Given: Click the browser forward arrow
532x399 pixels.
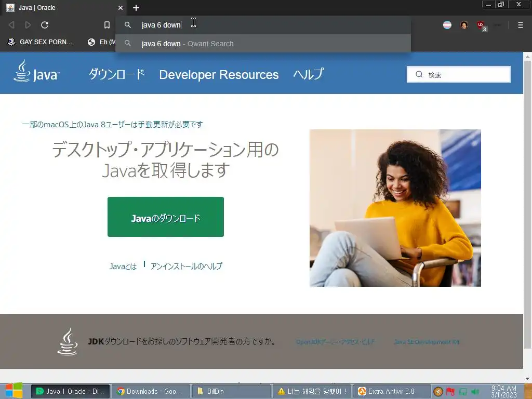Looking at the screenshot, I should [28, 25].
